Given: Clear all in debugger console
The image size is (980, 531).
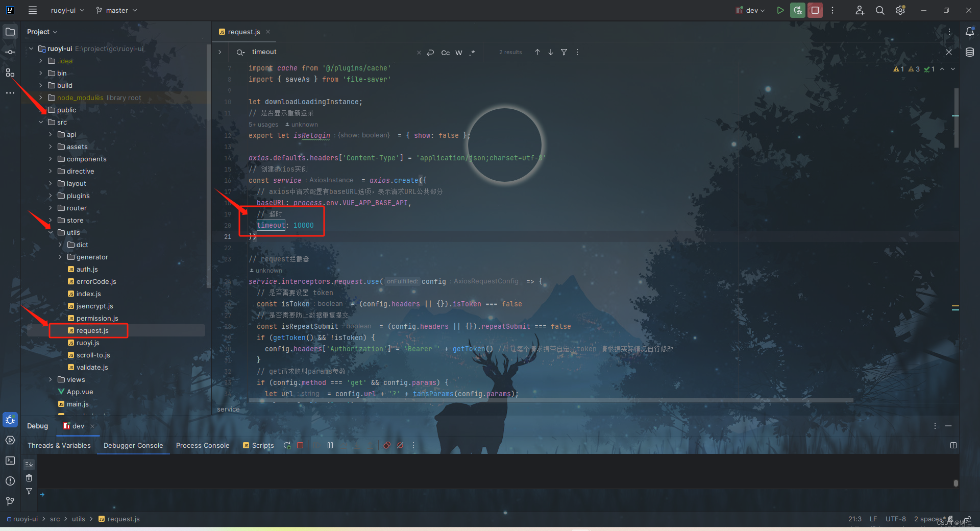Looking at the screenshot, I should pos(29,478).
